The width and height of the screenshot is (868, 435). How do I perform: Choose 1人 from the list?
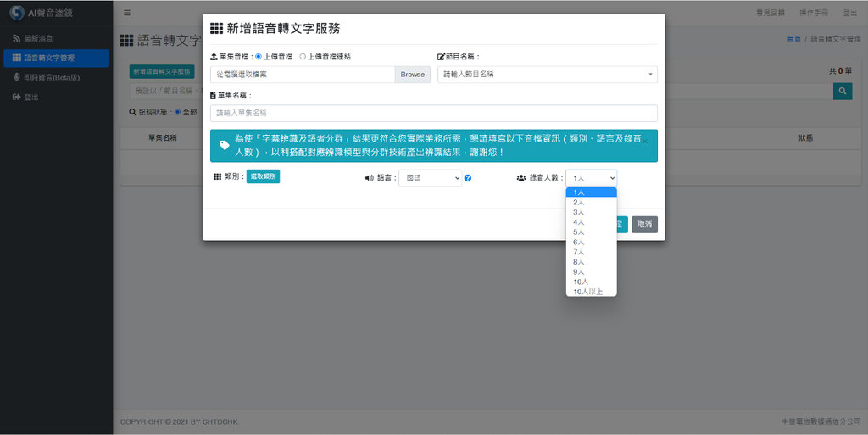[x=591, y=192]
